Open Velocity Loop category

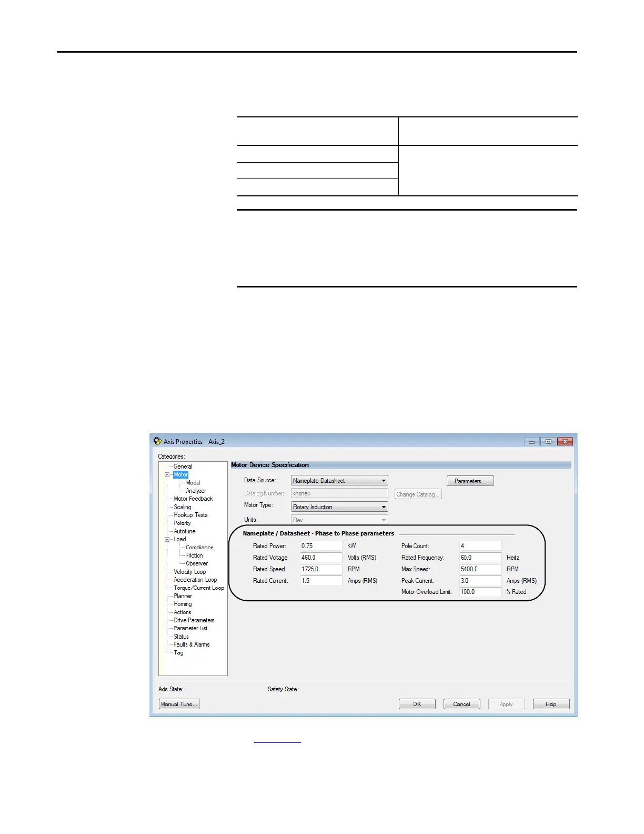pos(190,572)
